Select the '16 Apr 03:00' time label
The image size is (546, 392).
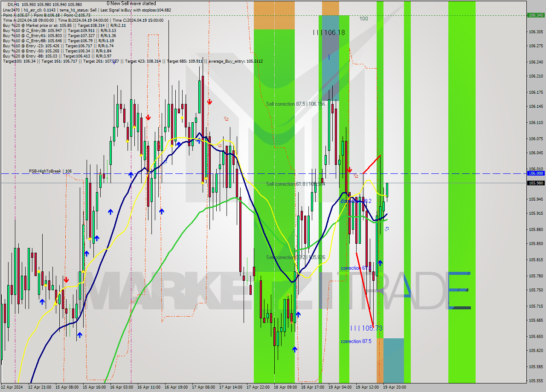(x=122, y=387)
